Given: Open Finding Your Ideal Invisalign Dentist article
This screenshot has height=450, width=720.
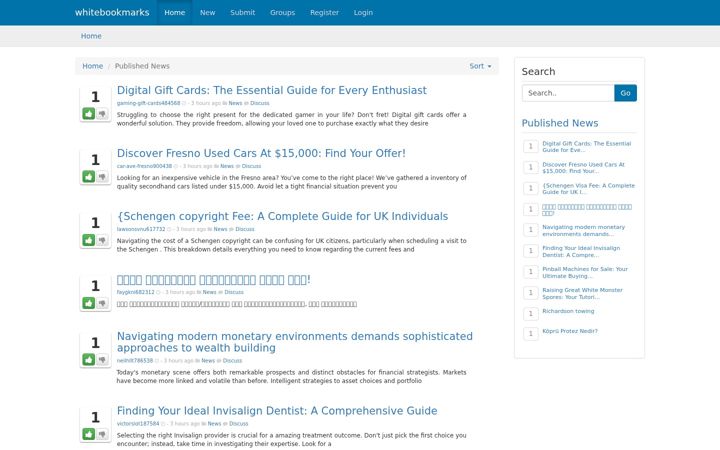Looking at the screenshot, I should tap(277, 411).
